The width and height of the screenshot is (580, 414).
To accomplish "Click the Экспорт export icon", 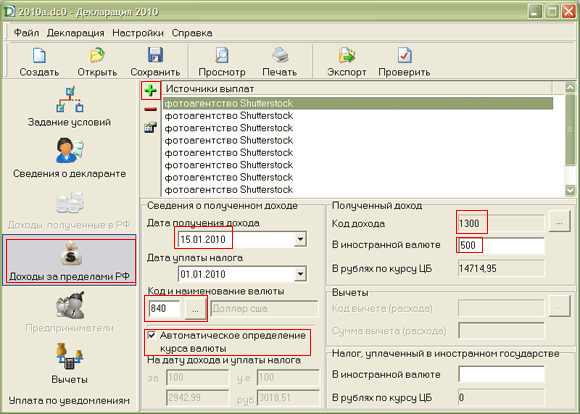I will (347, 55).
